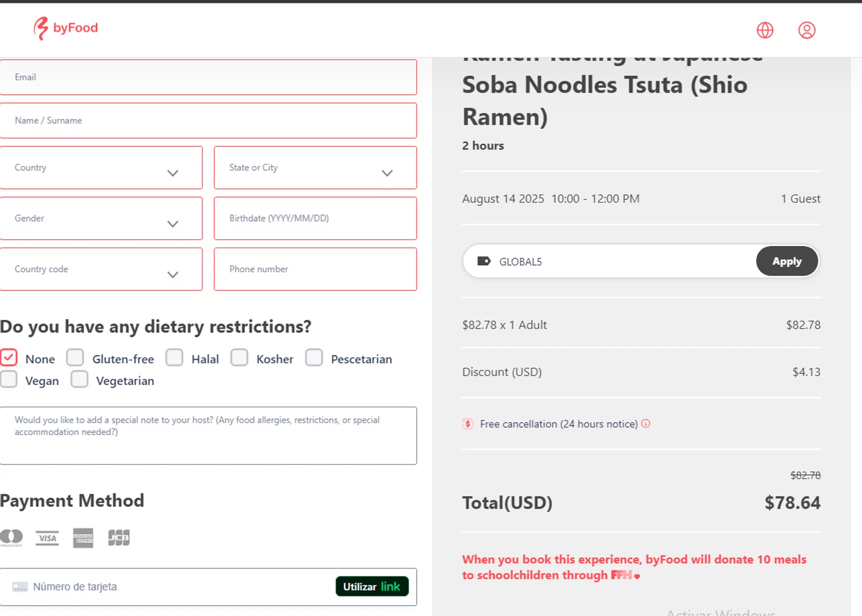Open the byFood home logo
Viewport: 862px width, 616px height.
click(66, 28)
